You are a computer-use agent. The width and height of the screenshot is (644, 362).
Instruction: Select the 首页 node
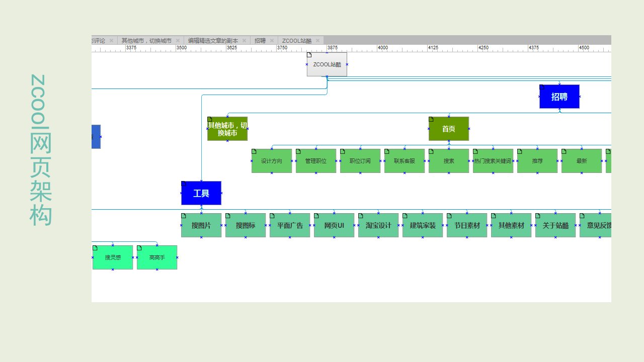pyautogui.click(x=449, y=129)
